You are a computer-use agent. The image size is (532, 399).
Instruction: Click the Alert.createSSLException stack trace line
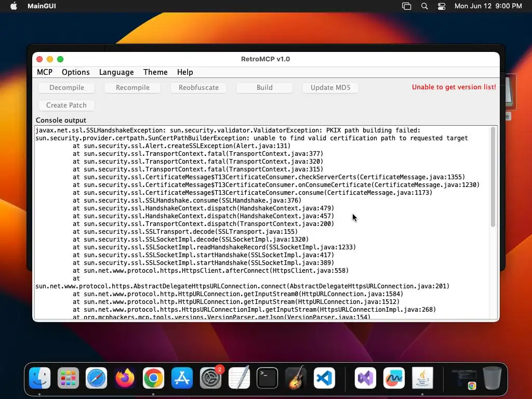(181, 146)
